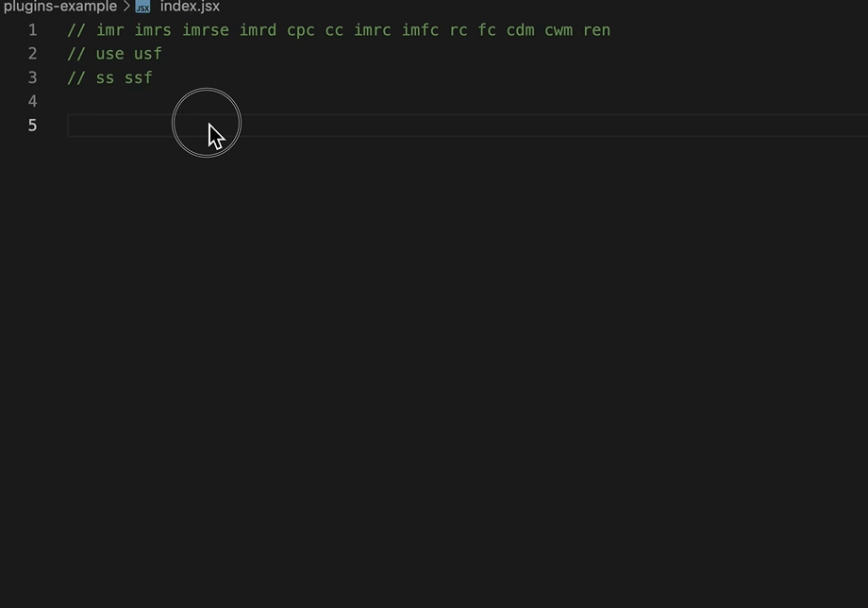Click the word ren ending line 1
This screenshot has height=608, width=868.
(x=596, y=30)
